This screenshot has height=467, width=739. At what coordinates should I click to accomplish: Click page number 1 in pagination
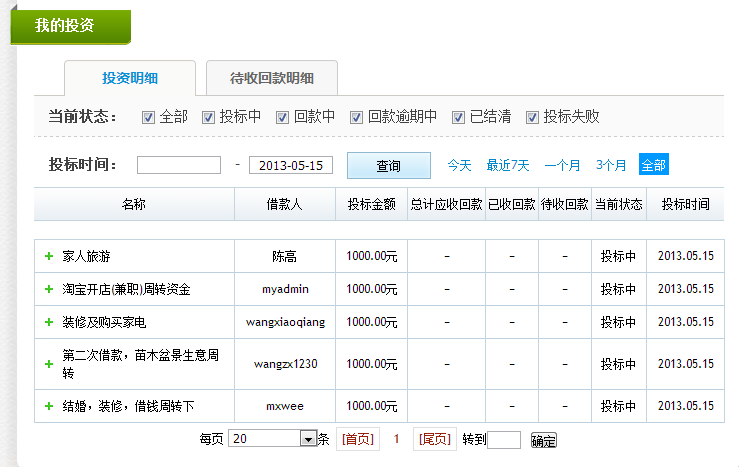tap(396, 439)
